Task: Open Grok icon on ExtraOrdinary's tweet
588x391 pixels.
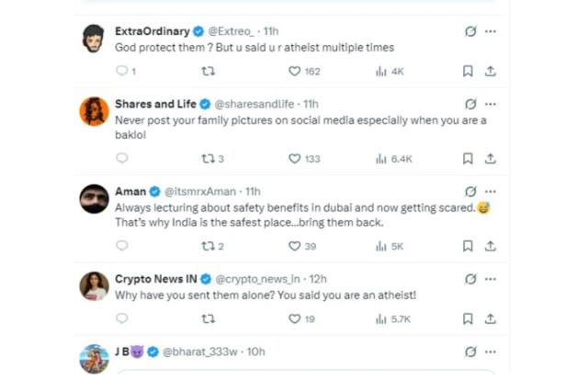Action: coord(470,31)
